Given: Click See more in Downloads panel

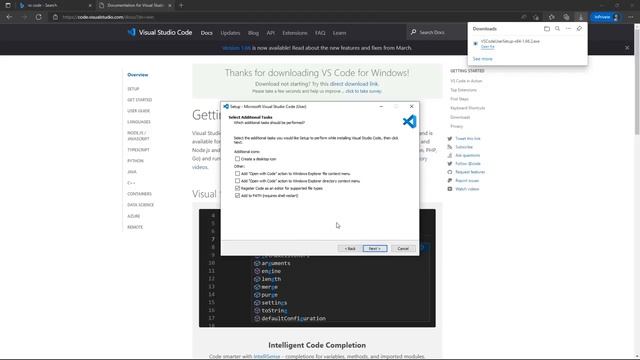Looking at the screenshot, I should pos(482,59).
